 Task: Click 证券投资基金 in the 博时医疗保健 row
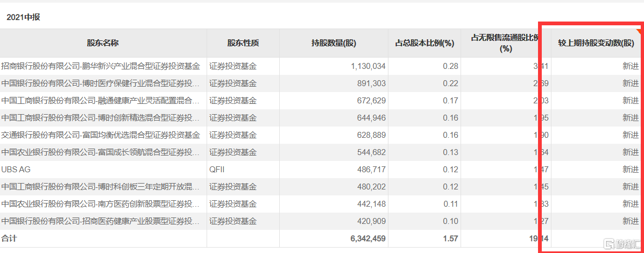233,83
